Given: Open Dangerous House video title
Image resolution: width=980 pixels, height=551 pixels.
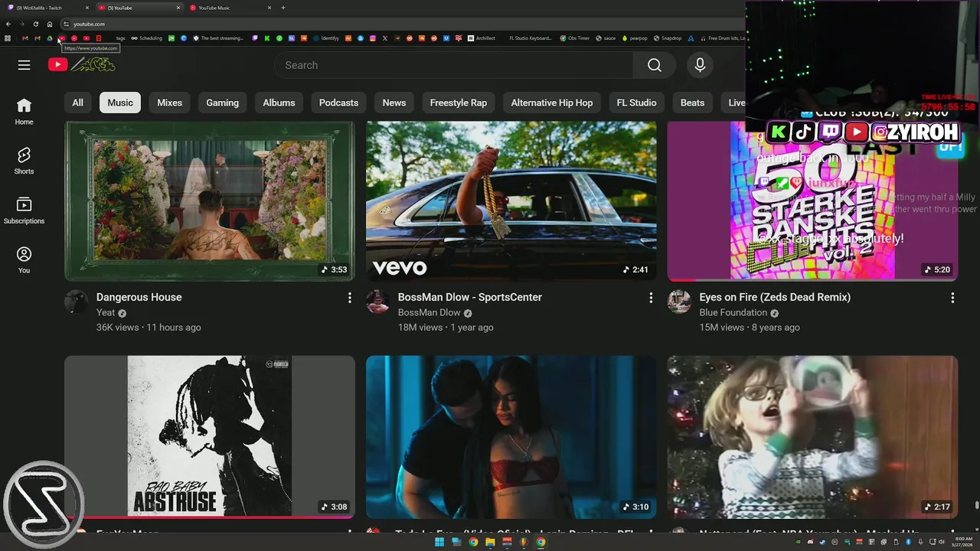Looking at the screenshot, I should (139, 297).
